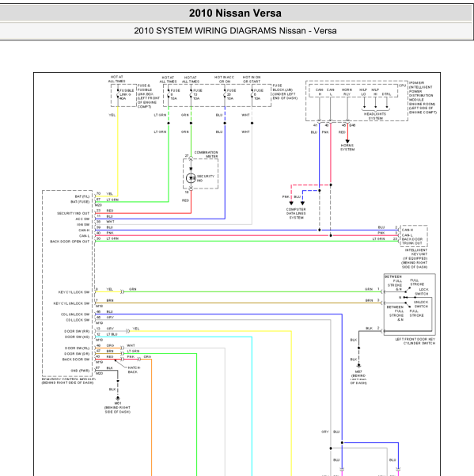Click the 'DOOR SW (DR)' label
Screen dimensions: 474x476
tap(77, 354)
